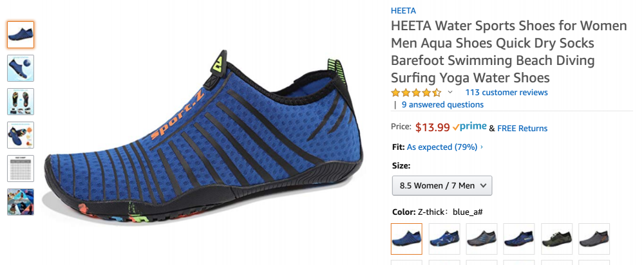The image size is (644, 265).
Task: Click the Prime logo badge
Action: [469, 127]
